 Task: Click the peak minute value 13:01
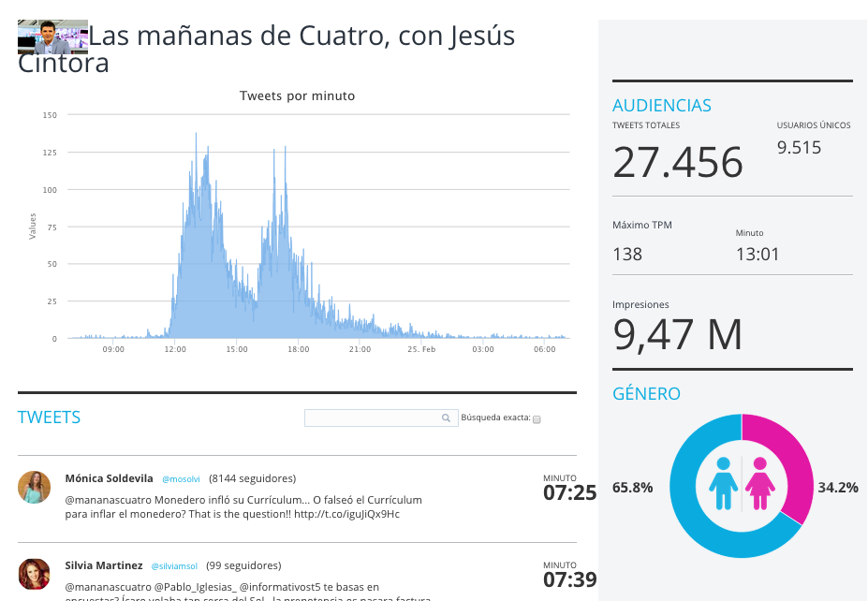coord(758,255)
